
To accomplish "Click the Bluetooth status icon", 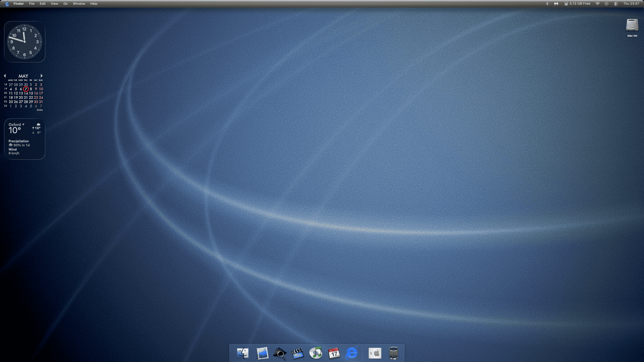I will (x=547, y=4).
